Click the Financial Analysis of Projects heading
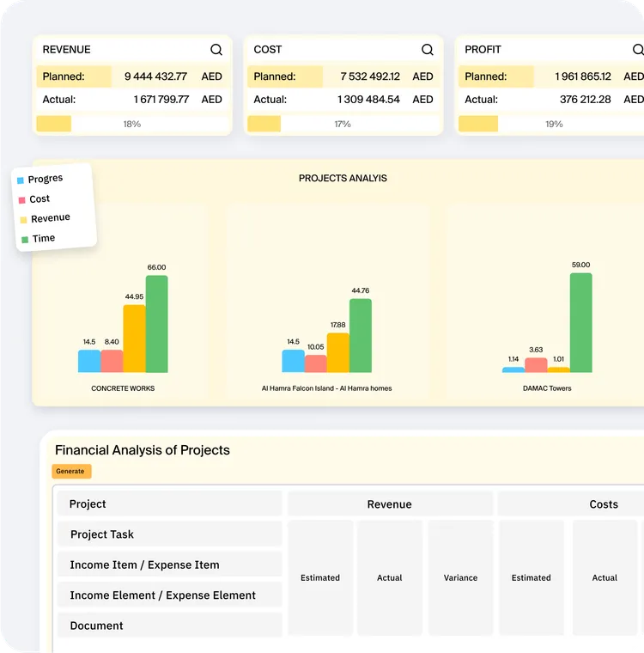 click(143, 450)
